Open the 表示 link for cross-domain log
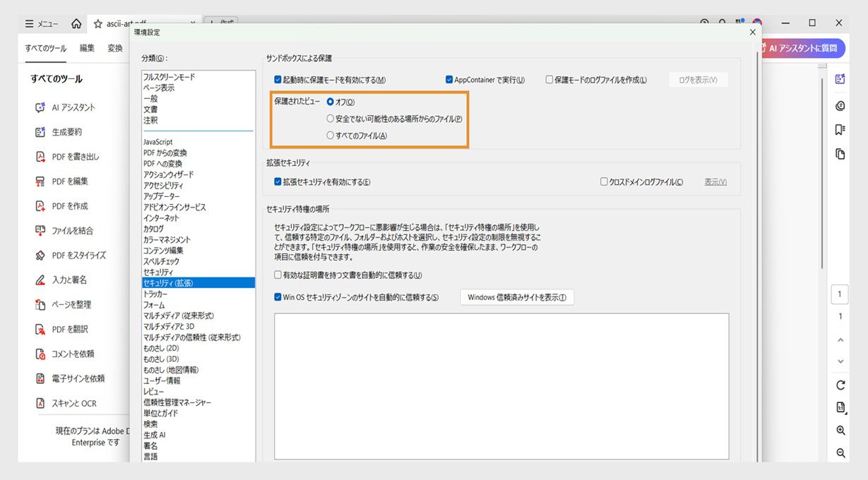This screenshot has width=868, height=480. [x=715, y=181]
